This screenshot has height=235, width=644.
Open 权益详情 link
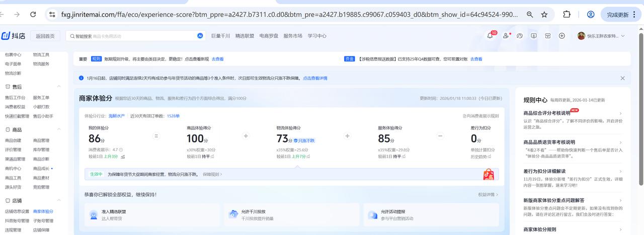[488, 194]
